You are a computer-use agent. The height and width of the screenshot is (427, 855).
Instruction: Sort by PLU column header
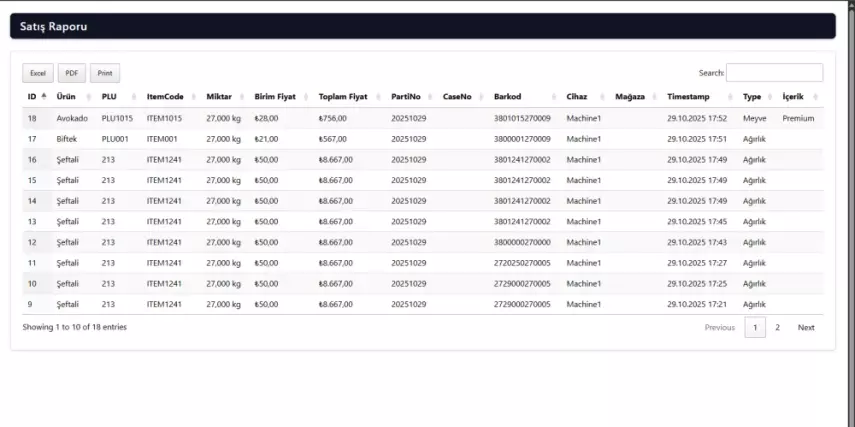tap(110, 97)
